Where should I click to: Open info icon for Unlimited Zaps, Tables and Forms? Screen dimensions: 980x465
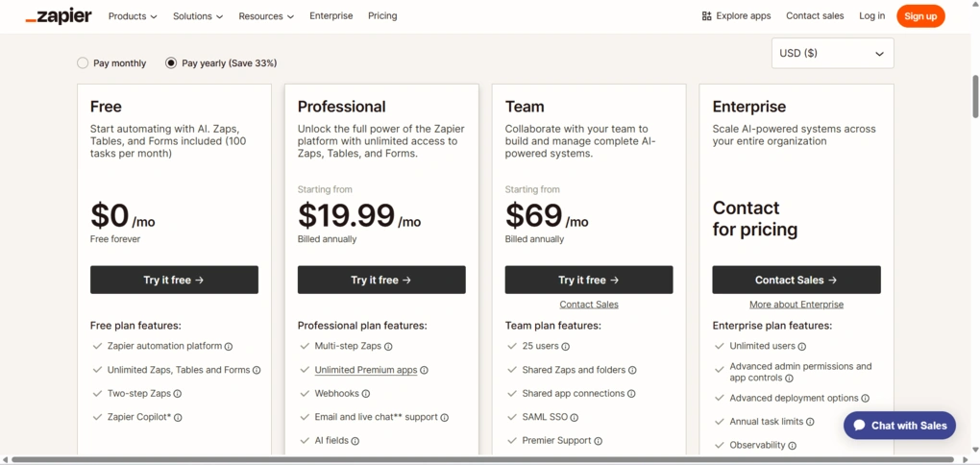pos(257,370)
